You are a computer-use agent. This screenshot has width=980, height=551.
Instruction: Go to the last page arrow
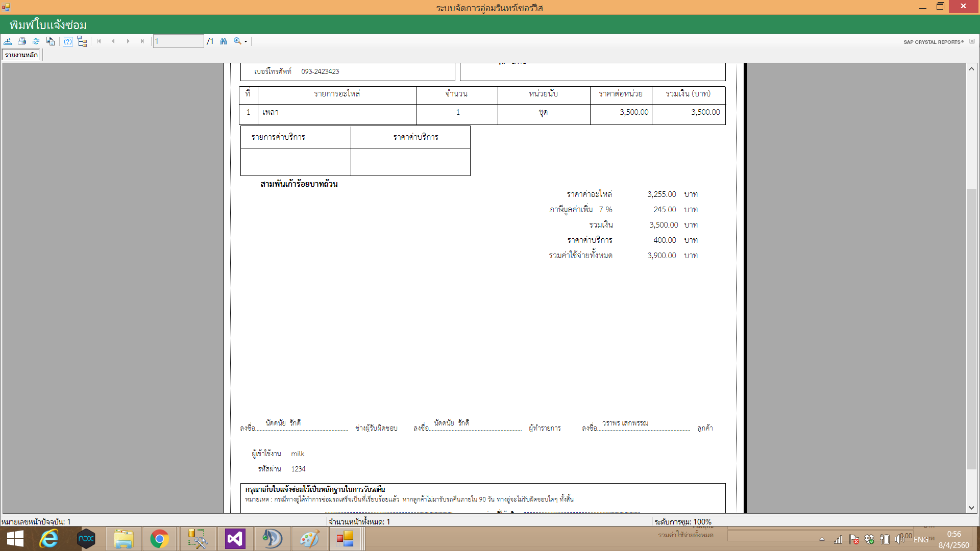(x=142, y=41)
